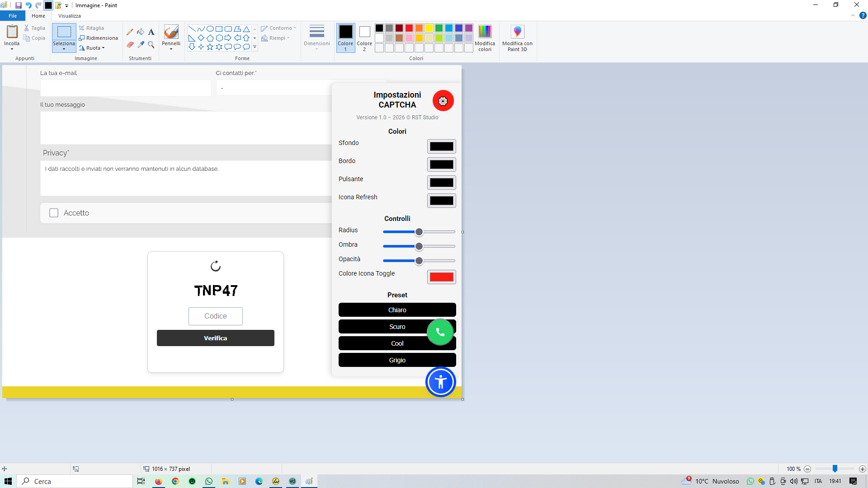This screenshot has height=488, width=868.
Task: Select the Fill with color bucket tool
Action: point(141,32)
